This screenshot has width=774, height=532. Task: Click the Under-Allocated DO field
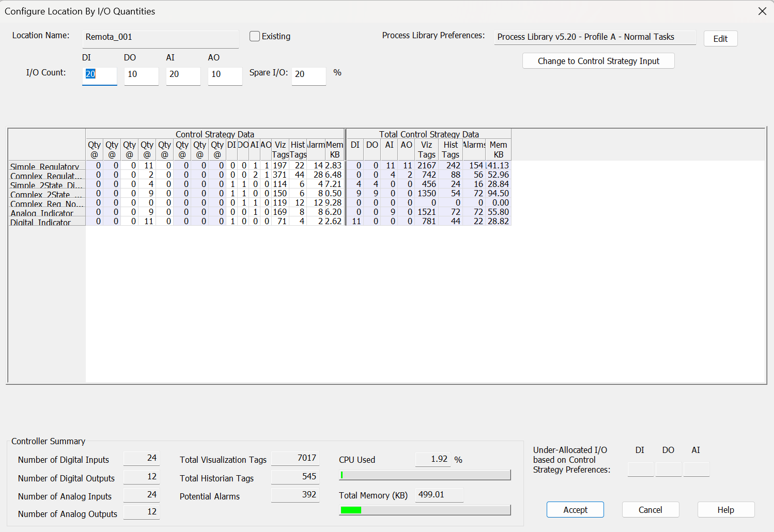click(x=669, y=470)
